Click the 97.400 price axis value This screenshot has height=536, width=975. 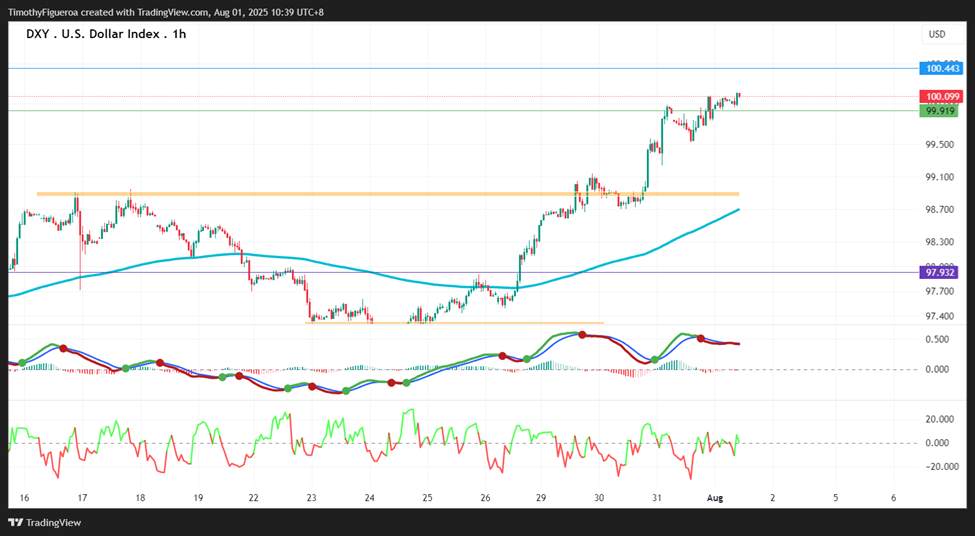pyautogui.click(x=940, y=316)
